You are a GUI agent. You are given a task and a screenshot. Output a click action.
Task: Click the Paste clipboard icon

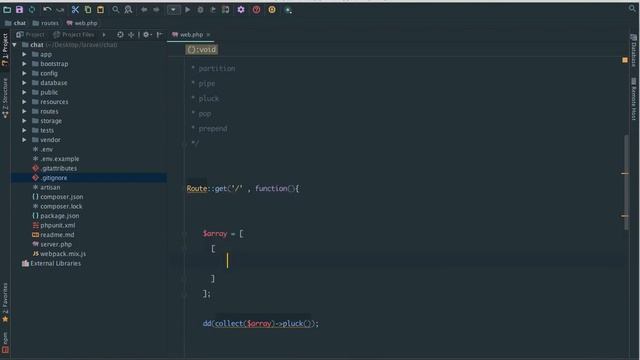(x=100, y=9)
